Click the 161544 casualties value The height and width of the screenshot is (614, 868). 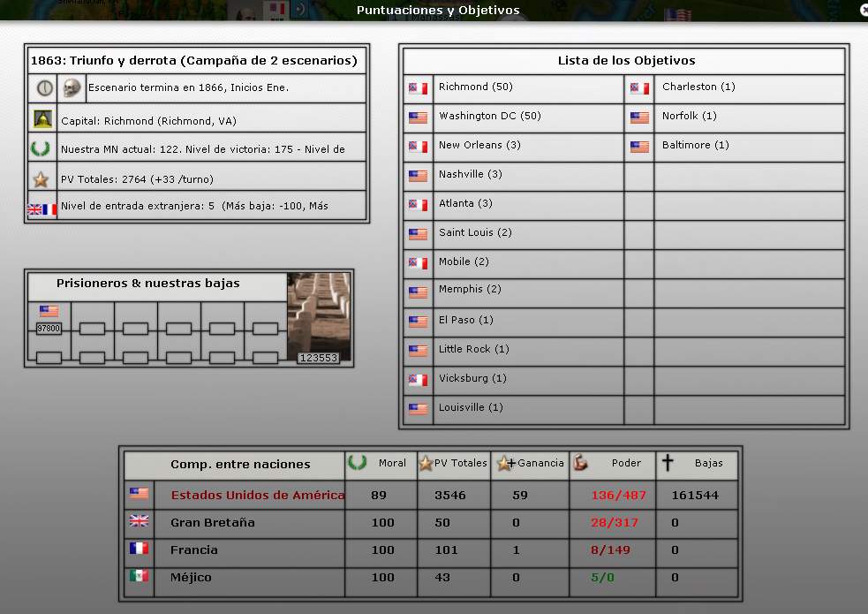pos(695,495)
